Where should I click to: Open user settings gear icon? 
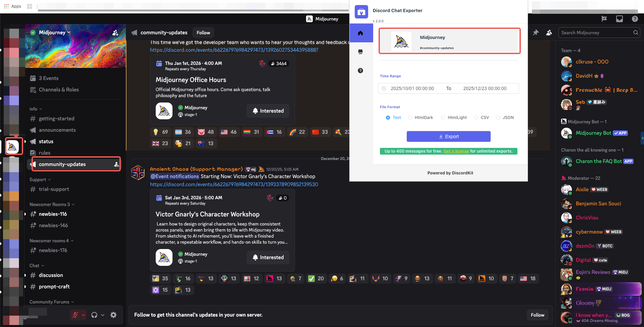click(x=113, y=315)
